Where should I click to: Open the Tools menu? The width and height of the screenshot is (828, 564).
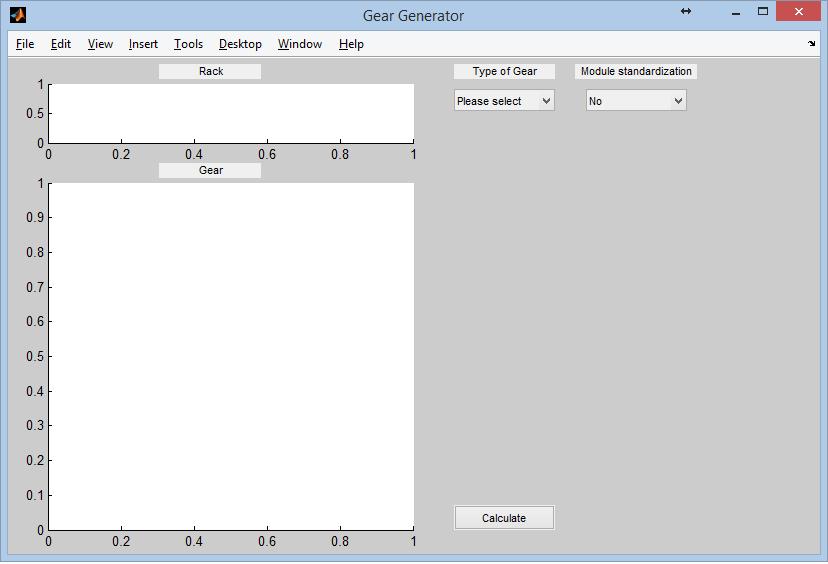(x=189, y=44)
